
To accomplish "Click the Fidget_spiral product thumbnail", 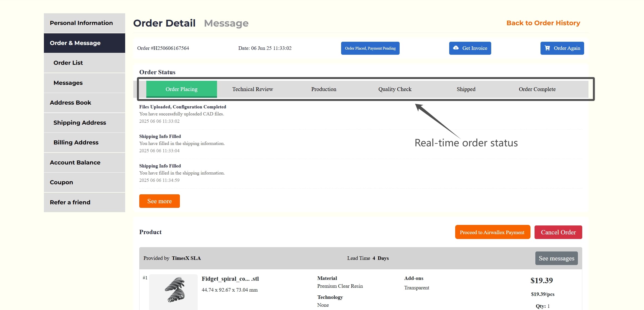I will click(x=173, y=292).
